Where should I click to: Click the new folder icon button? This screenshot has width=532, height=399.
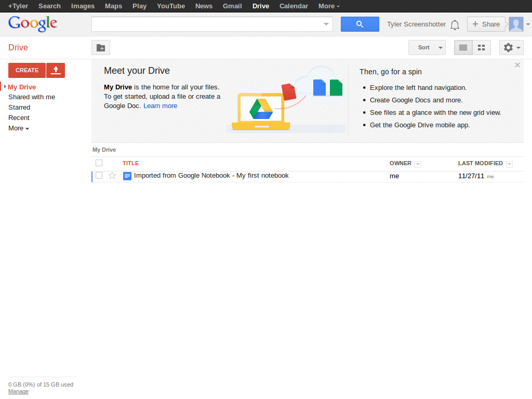[101, 47]
